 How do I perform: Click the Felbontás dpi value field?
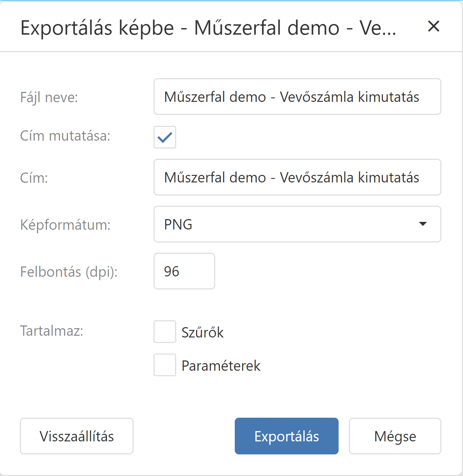coord(184,271)
